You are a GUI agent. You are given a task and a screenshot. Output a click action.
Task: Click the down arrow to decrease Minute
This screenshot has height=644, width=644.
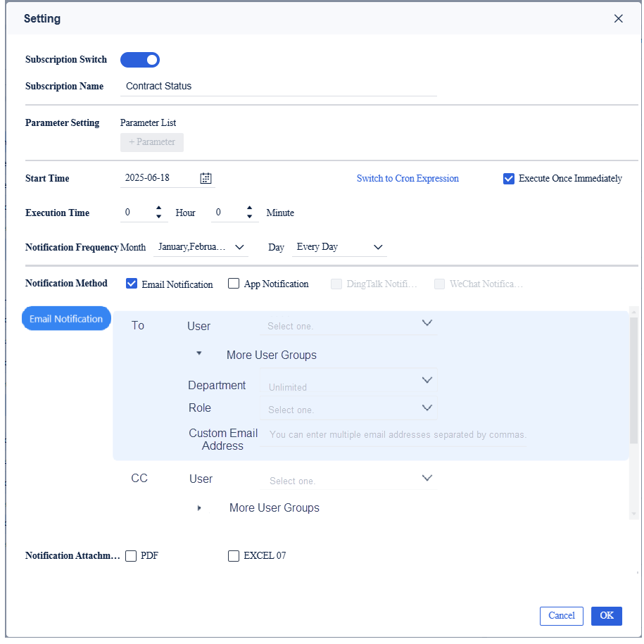(x=250, y=215)
